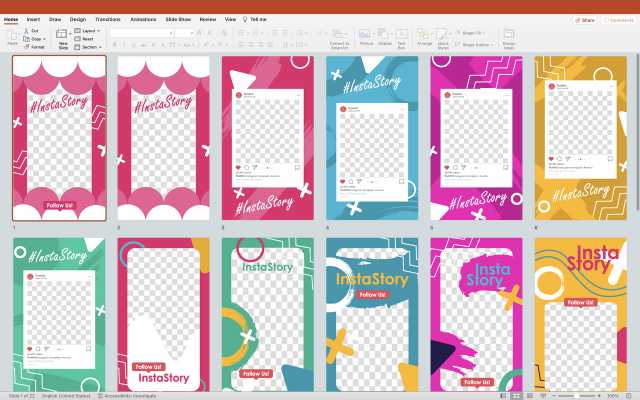Screen dimensions: 640x400
Task: Open the Slide Show tab
Action: coord(177,19)
